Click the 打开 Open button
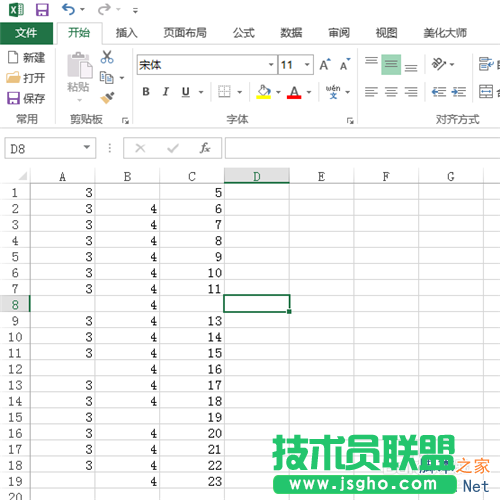500x500 pixels. tap(26, 78)
